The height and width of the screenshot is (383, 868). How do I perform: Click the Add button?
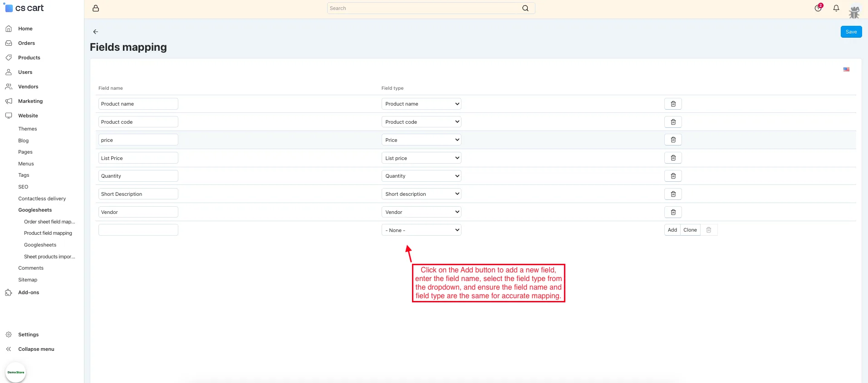point(672,230)
